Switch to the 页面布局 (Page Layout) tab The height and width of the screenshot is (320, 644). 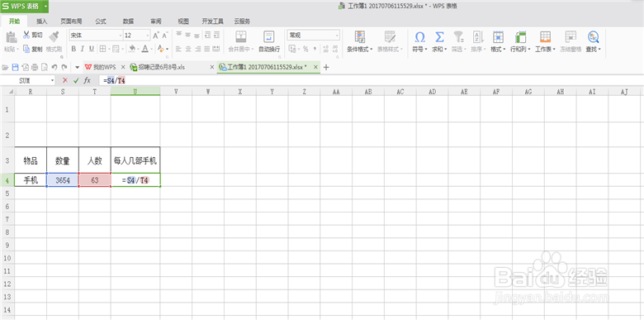pyautogui.click(x=71, y=21)
